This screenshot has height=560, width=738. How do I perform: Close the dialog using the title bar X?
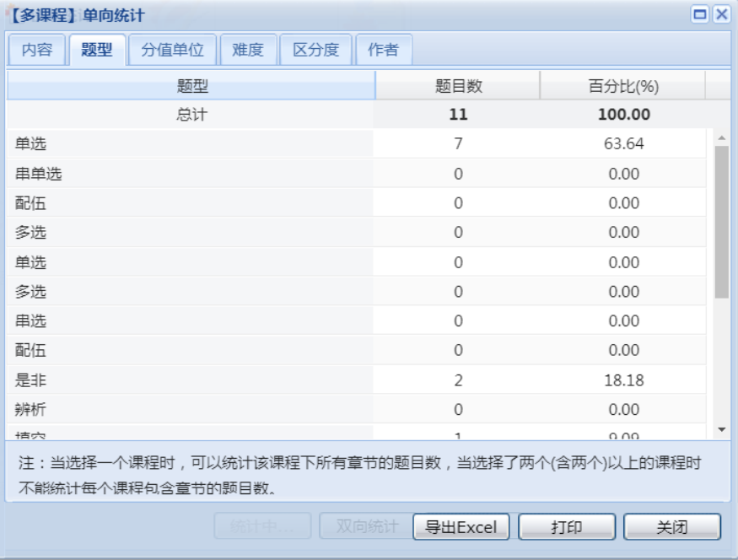pos(721,14)
